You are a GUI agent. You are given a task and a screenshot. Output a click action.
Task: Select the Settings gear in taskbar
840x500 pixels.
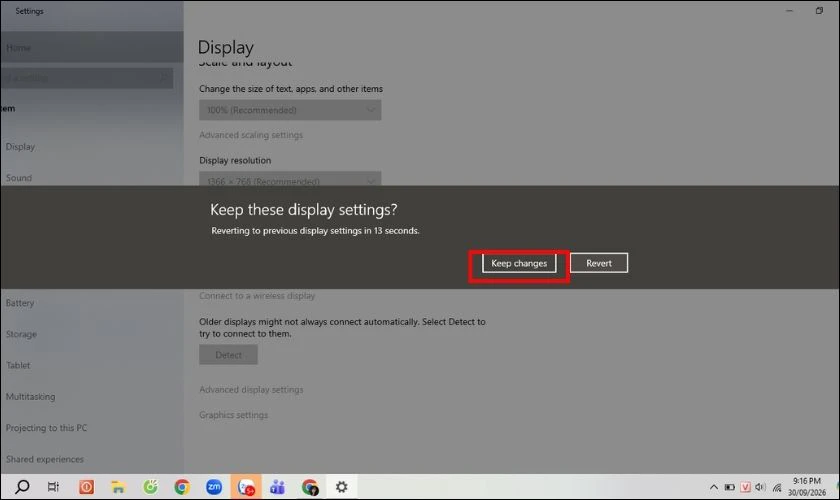point(342,487)
